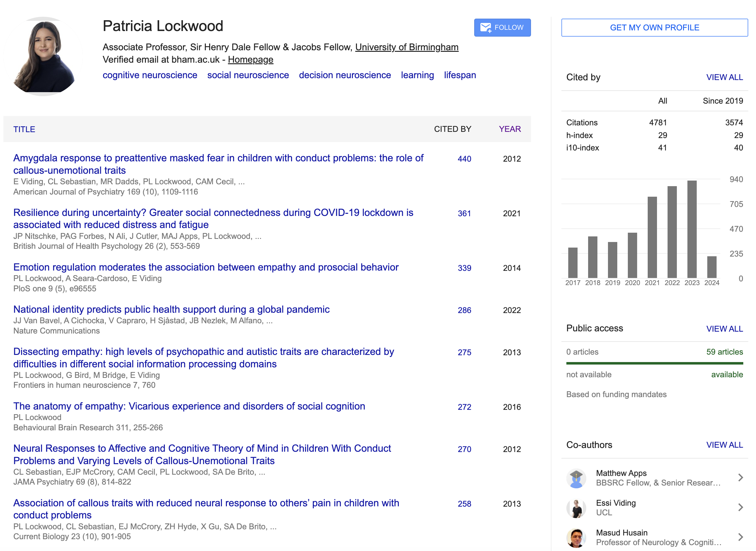Select the decision neuroscience topic

pyautogui.click(x=344, y=75)
